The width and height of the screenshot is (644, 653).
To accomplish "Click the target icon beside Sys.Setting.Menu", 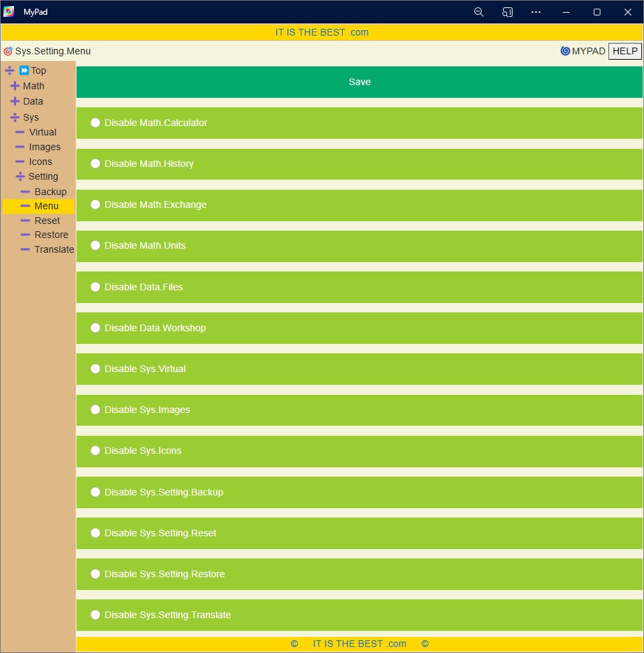I will coord(8,51).
